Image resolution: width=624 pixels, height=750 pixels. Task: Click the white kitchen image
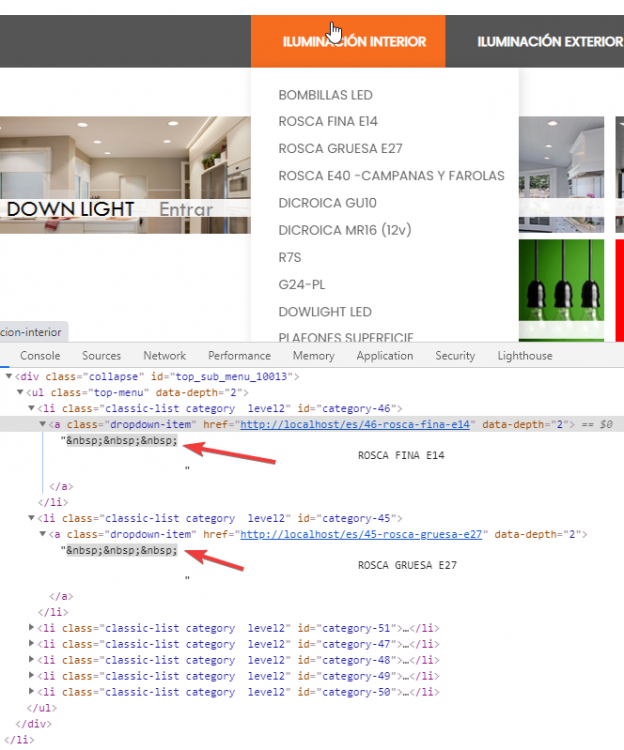561,174
